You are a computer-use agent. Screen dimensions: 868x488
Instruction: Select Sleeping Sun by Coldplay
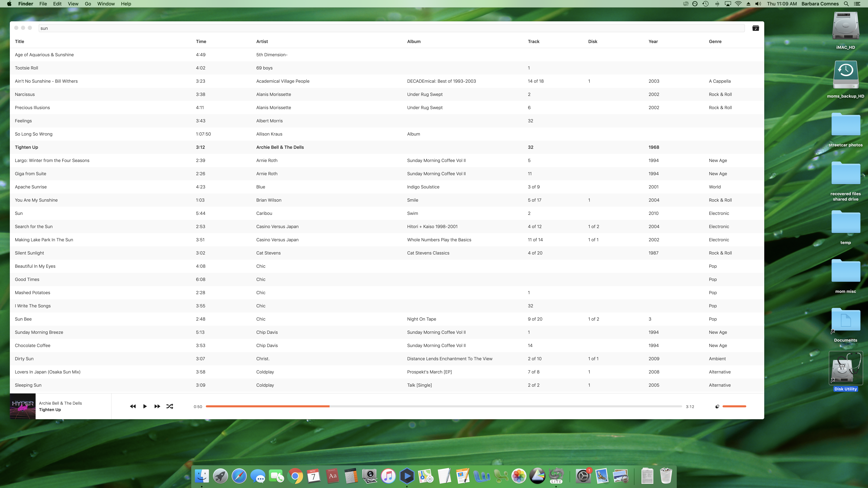[135, 385]
